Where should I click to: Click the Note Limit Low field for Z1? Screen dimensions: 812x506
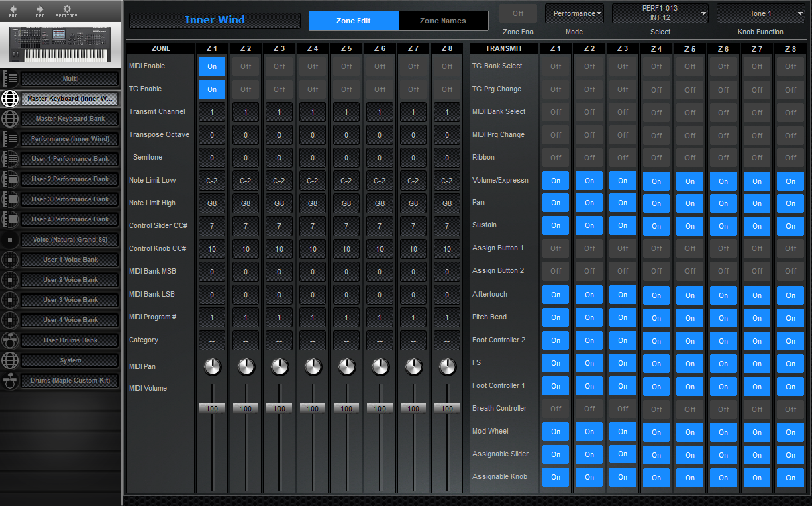click(211, 180)
